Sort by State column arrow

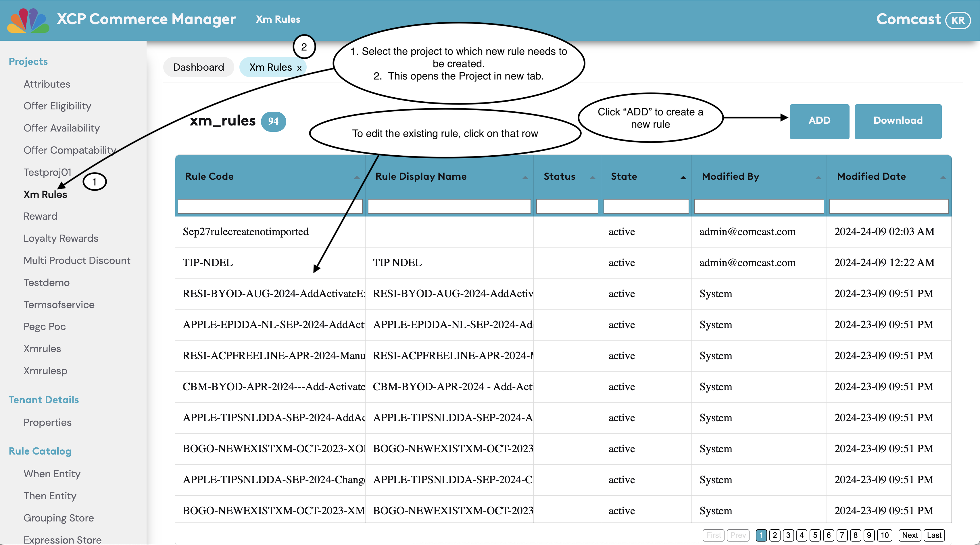pyautogui.click(x=683, y=177)
